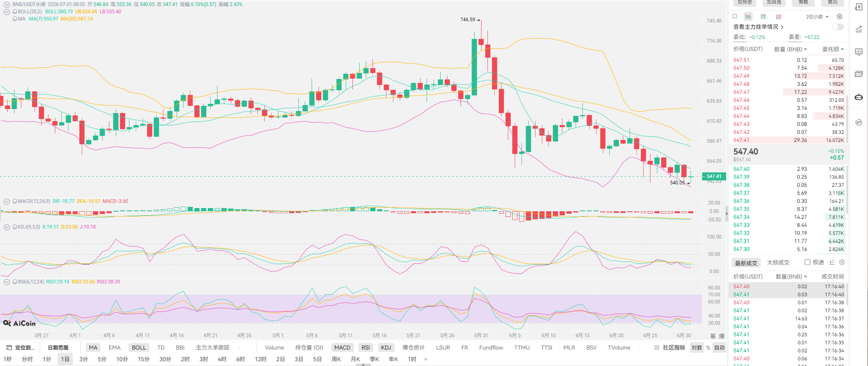Viewport: 868px width, 366px height.
Task: Click the community indicator edit icon
Action: tap(657, 347)
